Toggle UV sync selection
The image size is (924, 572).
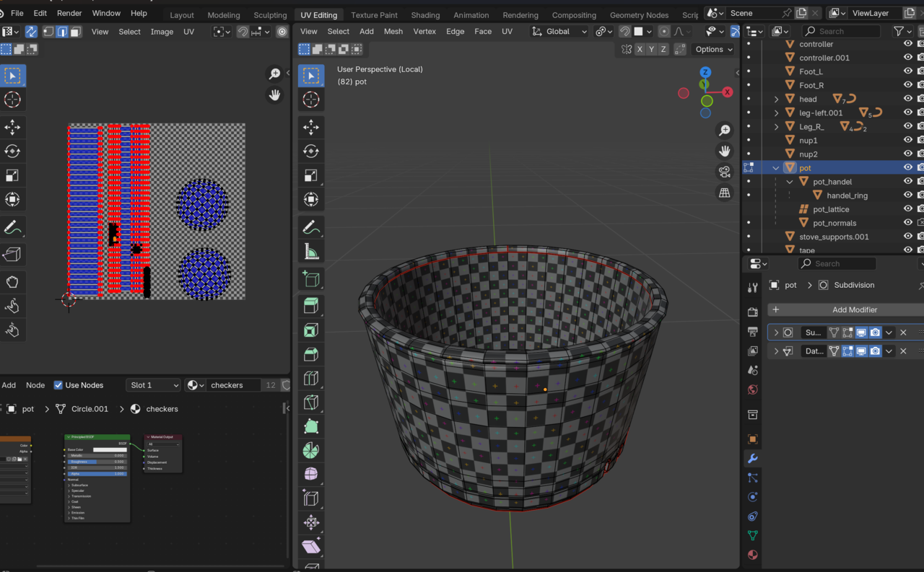click(x=31, y=32)
